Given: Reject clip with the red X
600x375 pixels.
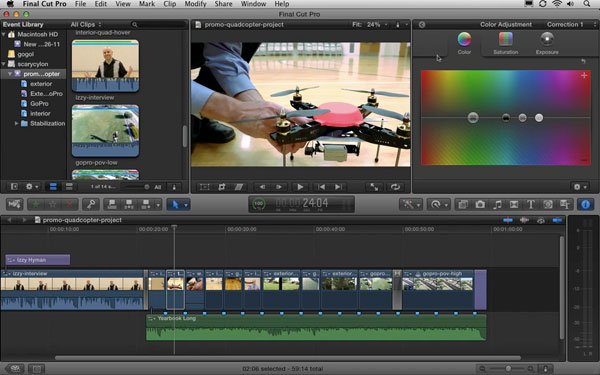Looking at the screenshot, I should coord(70,204).
